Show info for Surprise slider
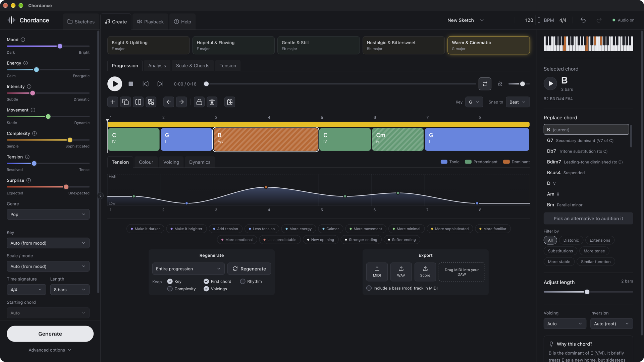644x362 pixels. pos(29,180)
